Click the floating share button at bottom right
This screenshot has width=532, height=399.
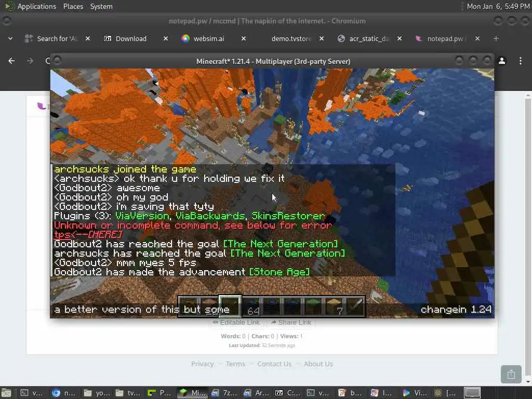tap(511, 374)
